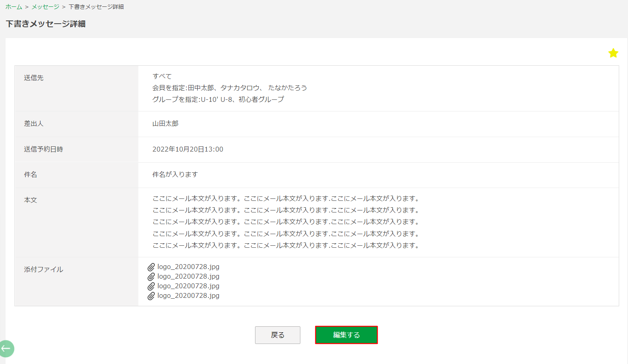Click the 戻る button
The image size is (628, 364).
coord(278,335)
